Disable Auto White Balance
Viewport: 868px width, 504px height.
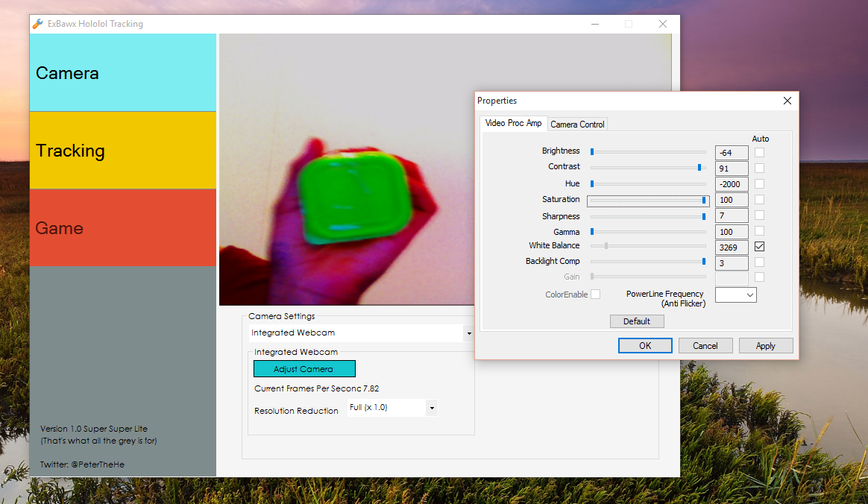pos(759,246)
